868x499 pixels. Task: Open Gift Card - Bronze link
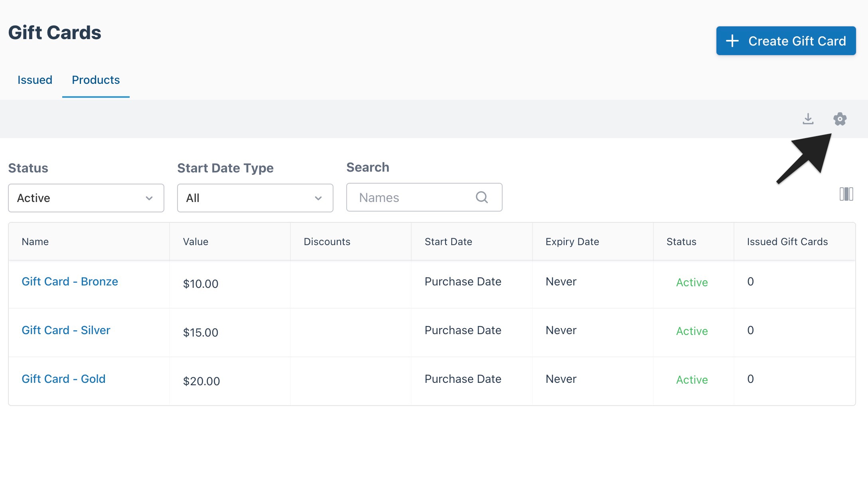tap(70, 281)
